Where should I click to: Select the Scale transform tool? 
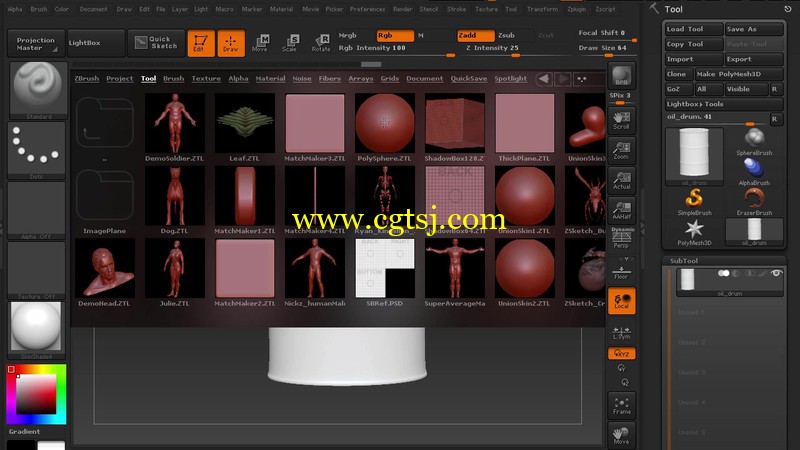coord(290,43)
